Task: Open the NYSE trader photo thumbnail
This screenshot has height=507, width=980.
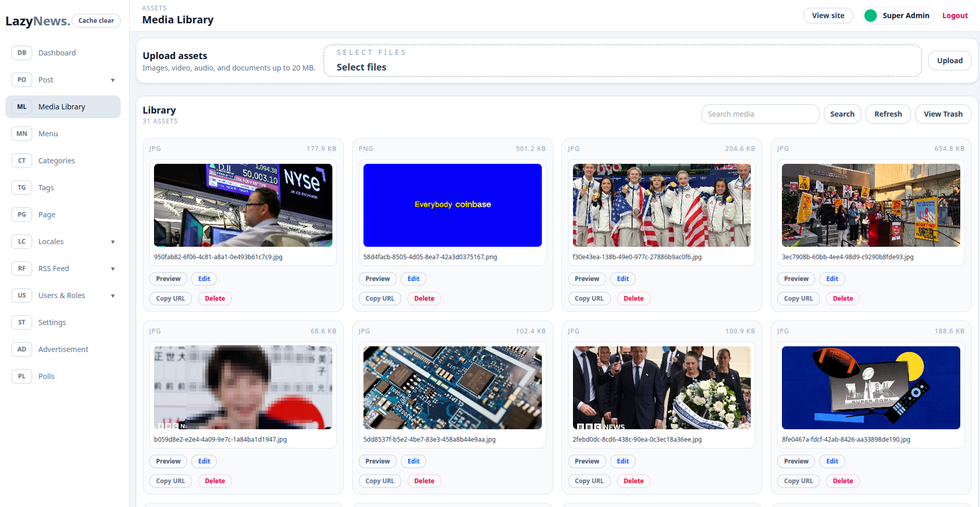Action: pos(243,205)
